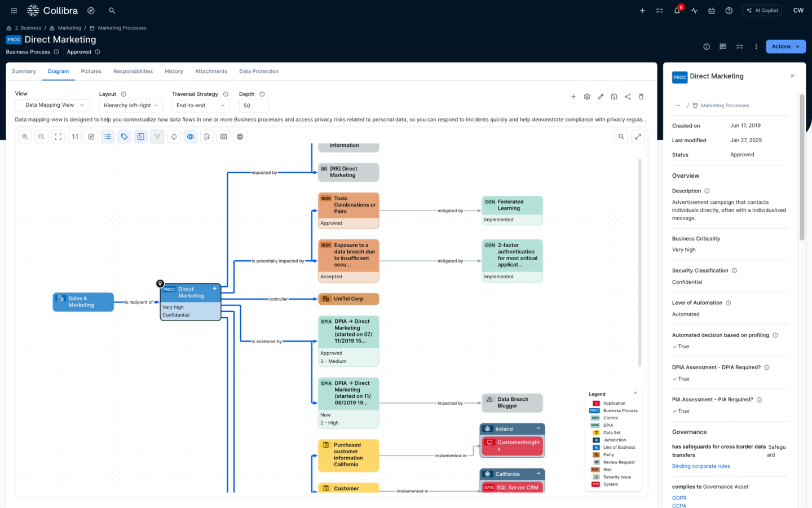Delete the diagram view with trash icon
Viewport: 812px width, 508px height.
point(641,97)
